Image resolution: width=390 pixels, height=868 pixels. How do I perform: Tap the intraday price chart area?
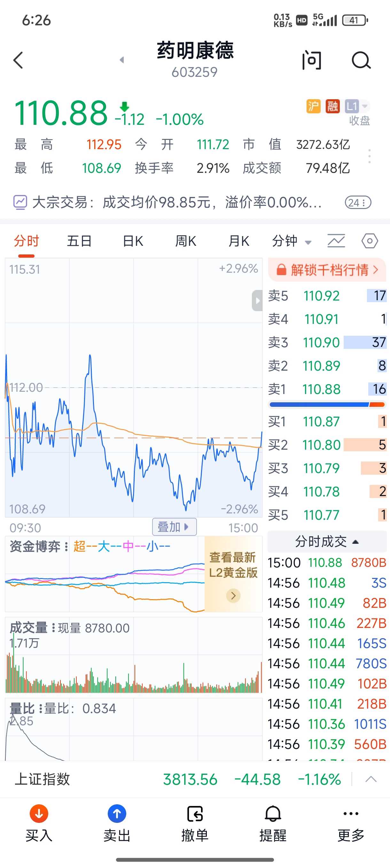pyautogui.click(x=134, y=388)
